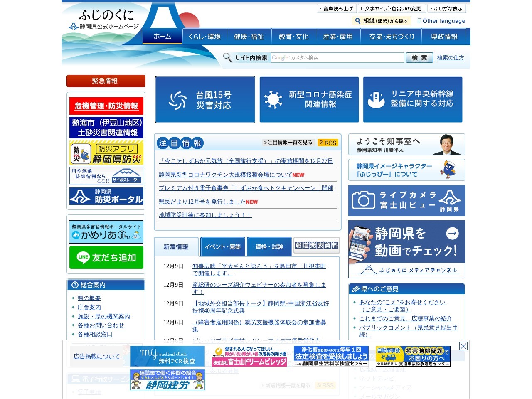The height and width of the screenshot is (399, 532).
Task: Click 富士山ドリームビレッジ ad banner
Action: click(249, 356)
